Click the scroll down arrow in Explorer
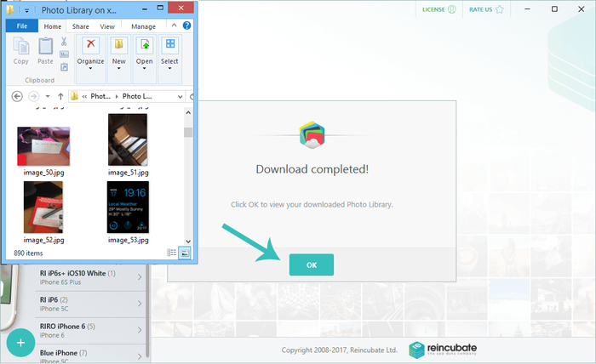The width and height of the screenshot is (596, 364). pos(188,242)
